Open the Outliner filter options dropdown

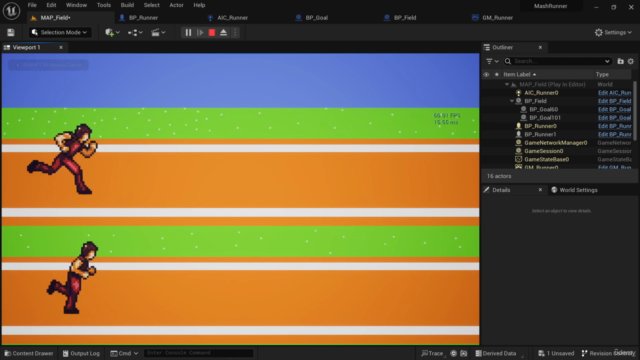click(x=492, y=61)
